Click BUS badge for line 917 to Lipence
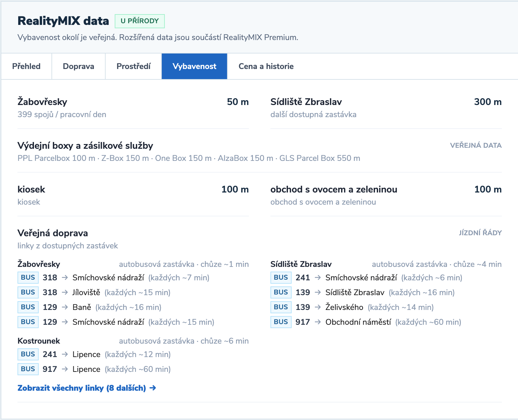The width and height of the screenshot is (518, 420). [28, 369]
